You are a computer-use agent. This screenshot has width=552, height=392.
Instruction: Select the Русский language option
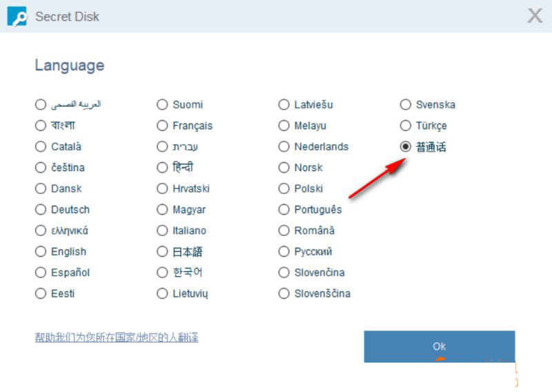click(284, 252)
